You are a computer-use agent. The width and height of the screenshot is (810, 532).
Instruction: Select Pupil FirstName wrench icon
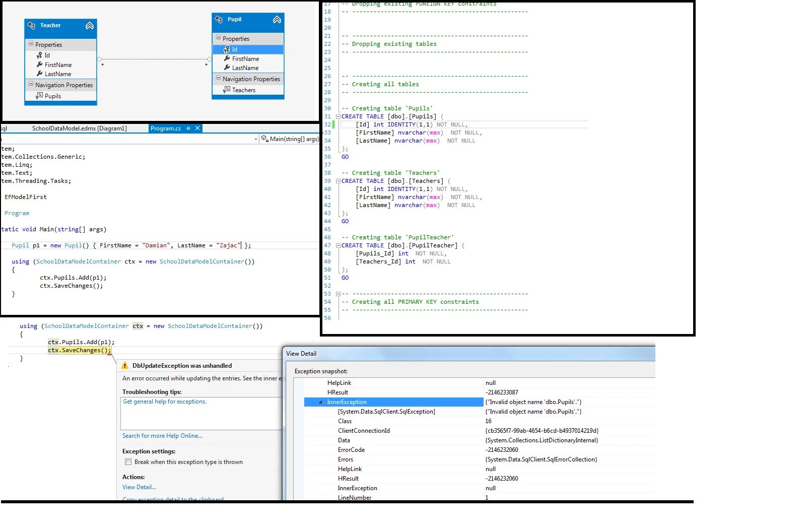pos(227,58)
